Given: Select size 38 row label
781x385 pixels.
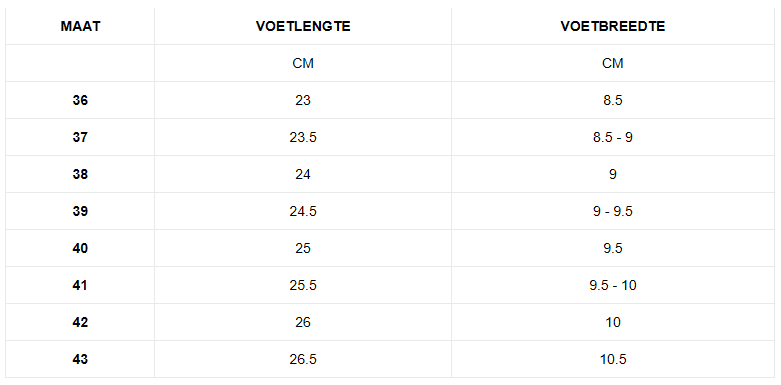Looking at the screenshot, I should (x=80, y=174).
